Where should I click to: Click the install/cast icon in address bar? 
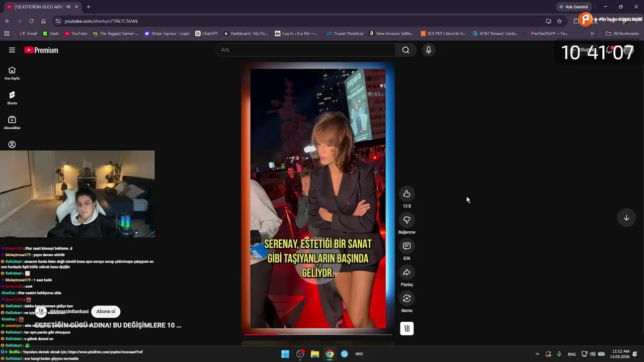[x=548, y=21]
